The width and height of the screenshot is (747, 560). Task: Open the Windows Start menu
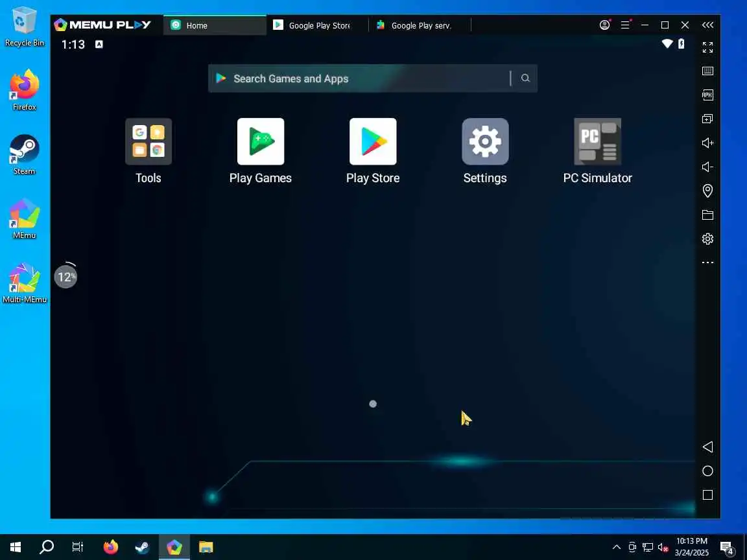click(16, 547)
